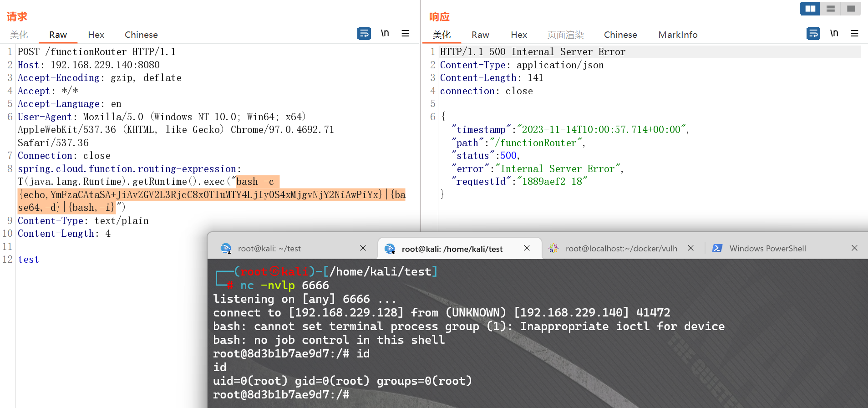Screen dimensions: 868x408
Task: Select the response Raw tab
Action: click(480, 35)
